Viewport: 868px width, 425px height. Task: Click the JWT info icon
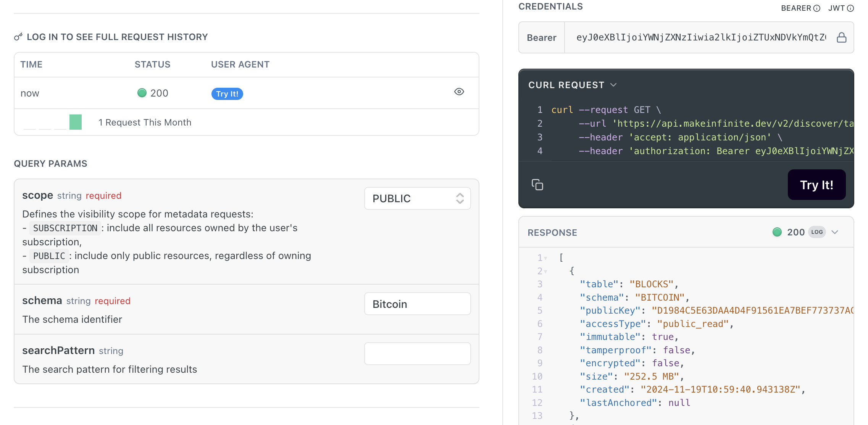[x=850, y=8]
